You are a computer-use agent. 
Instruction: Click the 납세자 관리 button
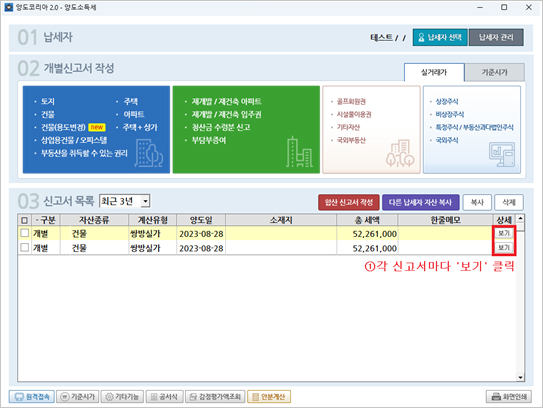496,37
